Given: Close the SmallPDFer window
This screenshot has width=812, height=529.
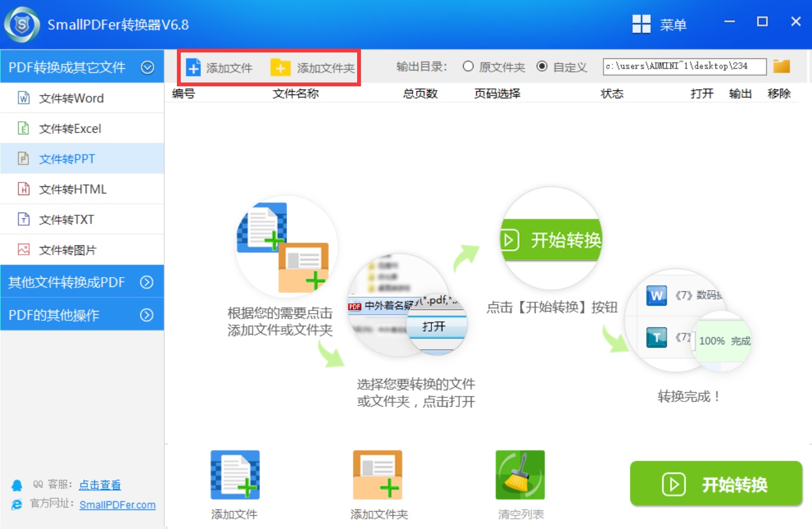Looking at the screenshot, I should (x=796, y=22).
